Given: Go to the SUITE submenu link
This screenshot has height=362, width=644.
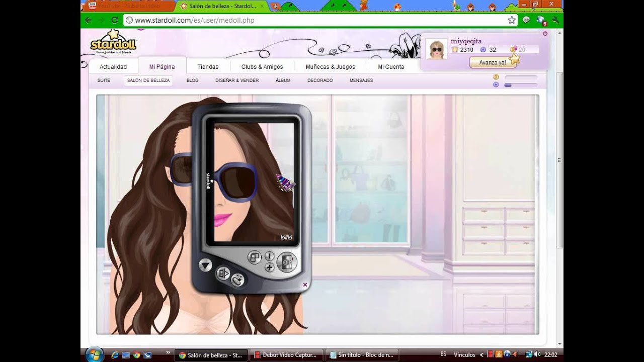Looking at the screenshot, I should point(104,80).
